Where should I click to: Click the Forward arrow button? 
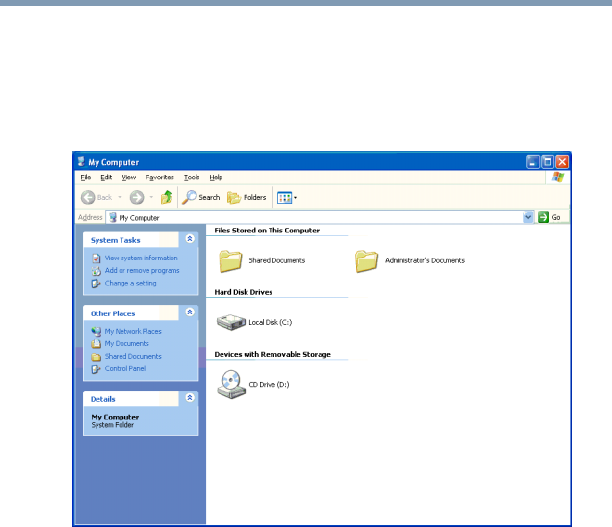137,198
